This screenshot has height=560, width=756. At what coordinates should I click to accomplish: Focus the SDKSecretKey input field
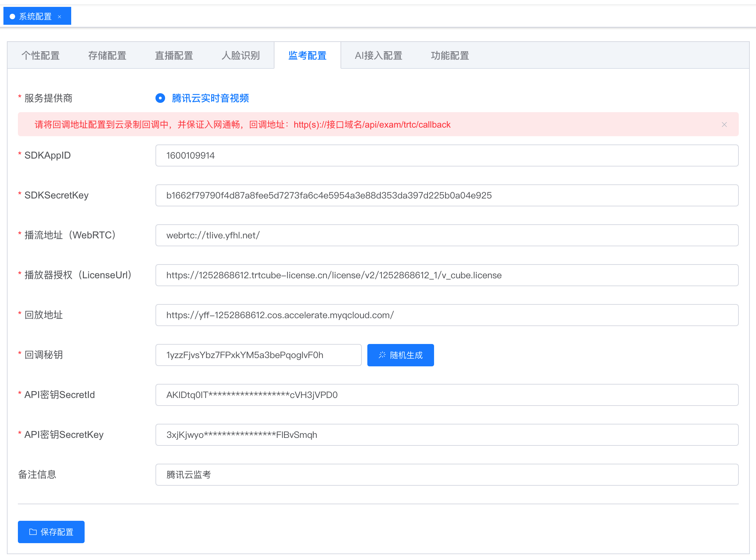(x=447, y=195)
